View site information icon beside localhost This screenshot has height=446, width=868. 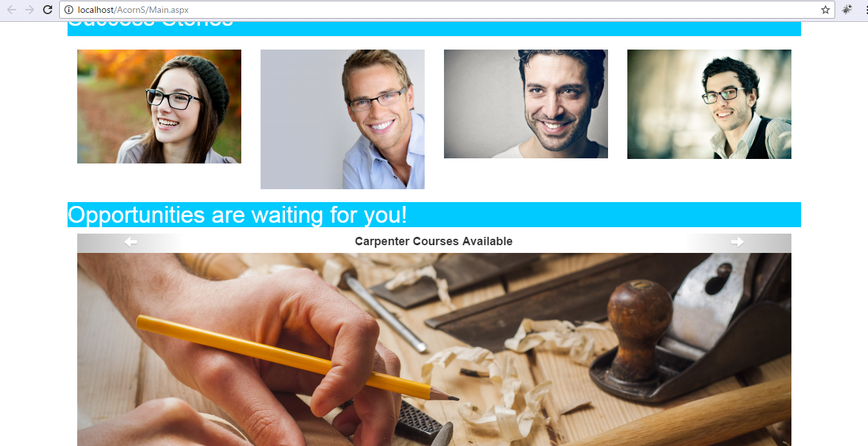(69, 10)
